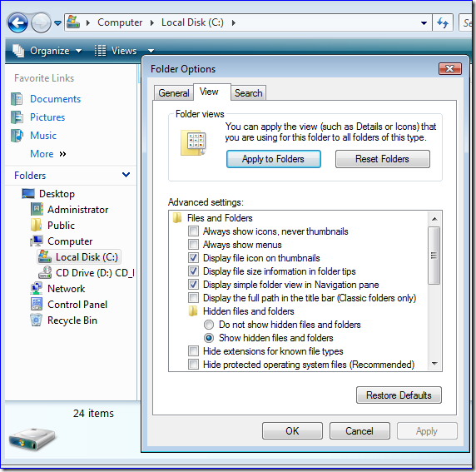Click the Network icon in folder tree
Viewport: 476px width, 472px height.
pos(37,288)
